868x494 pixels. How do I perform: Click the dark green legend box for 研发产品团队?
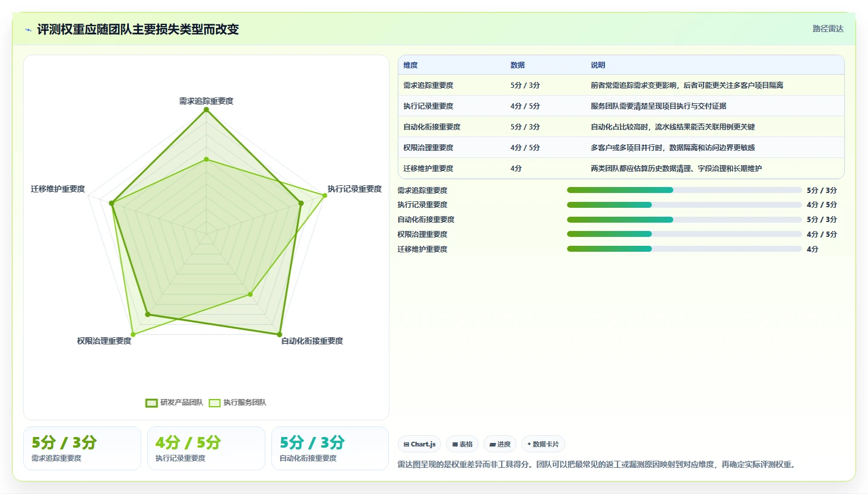151,403
